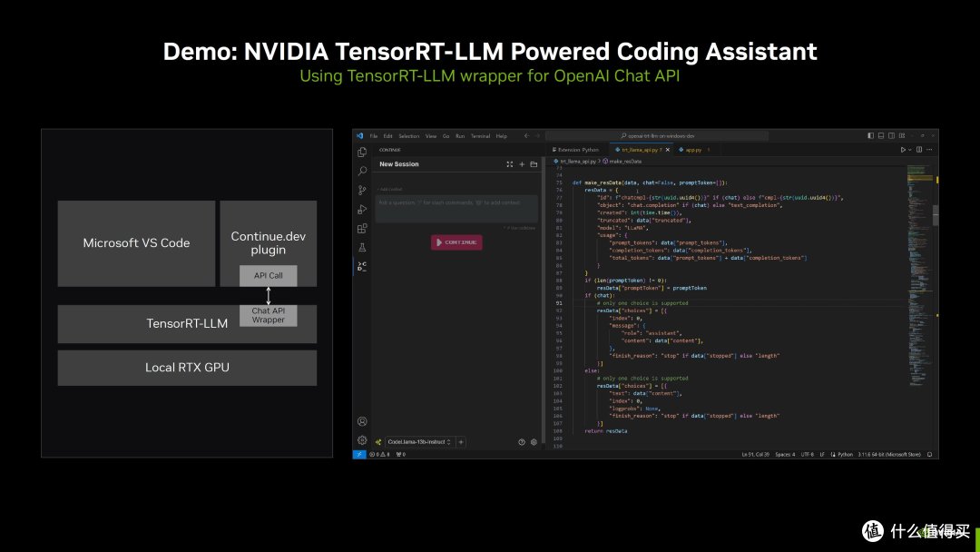Open the Source Control view in the activity bar
The height and width of the screenshot is (552, 980).
[x=361, y=189]
